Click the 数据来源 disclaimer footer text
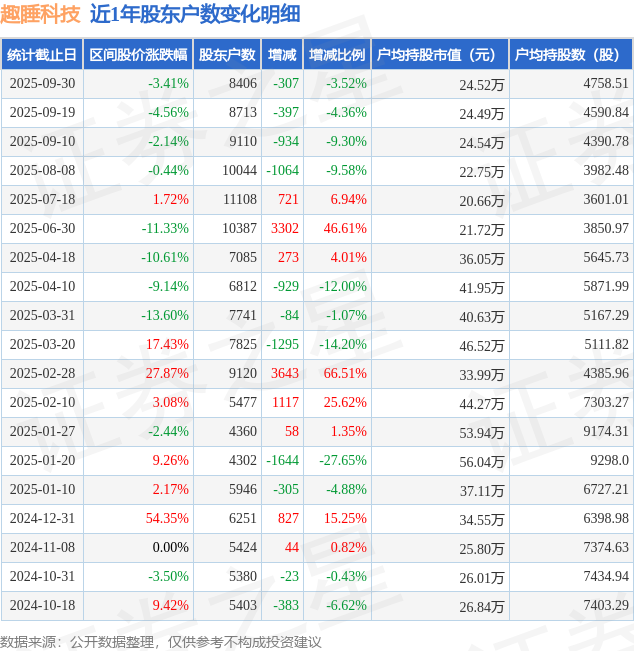The width and height of the screenshot is (634, 651). 161,641
